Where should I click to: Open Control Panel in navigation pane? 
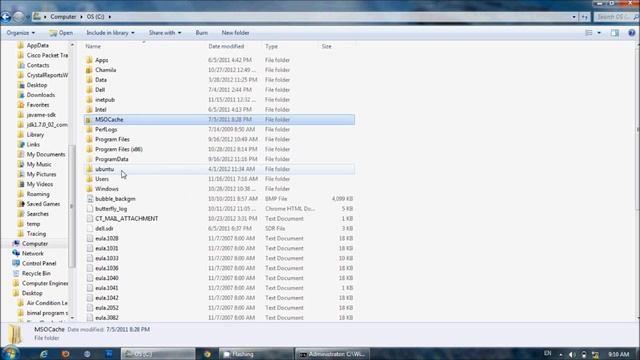(x=39, y=264)
